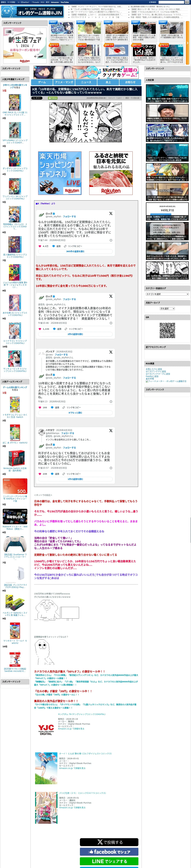Click Amazon link in top bar
This screenshot has height=868, width=191.
[x=55, y=2]
